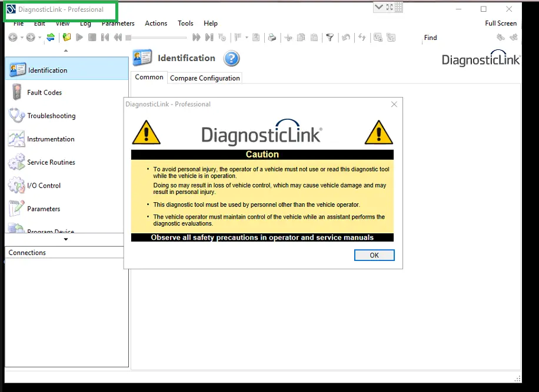
Task: Click 'Observe all safety precautions' banner text
Action: pos(262,237)
